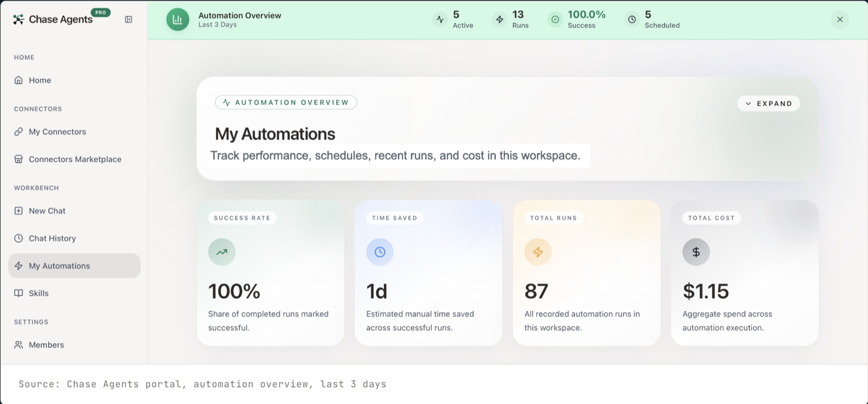Click the Members people icon
The image size is (868, 404).
pyautogui.click(x=18, y=345)
